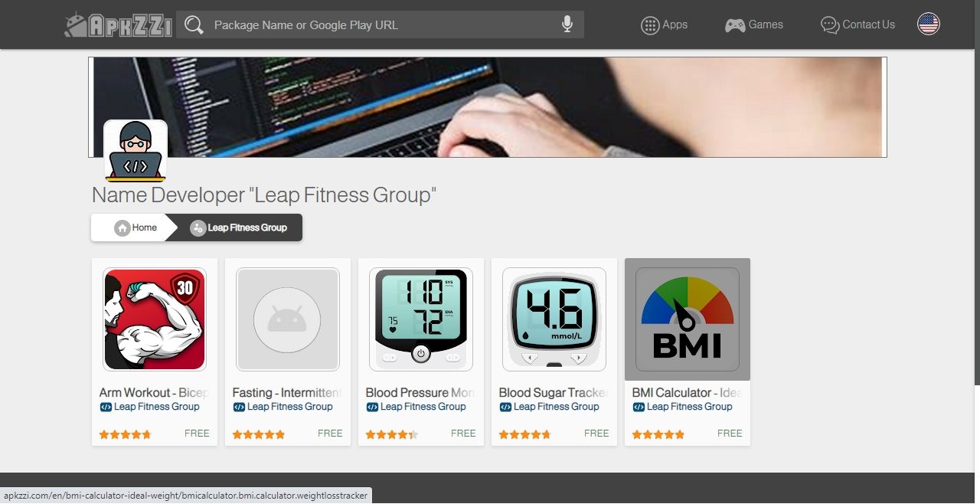Activate the microphone voice search icon
980x504 pixels.
point(567,25)
